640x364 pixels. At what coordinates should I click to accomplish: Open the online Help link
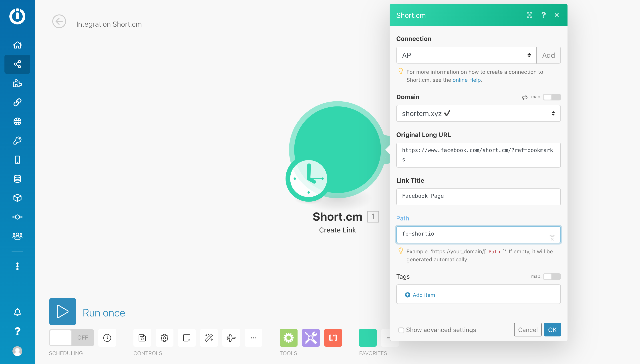(x=466, y=80)
